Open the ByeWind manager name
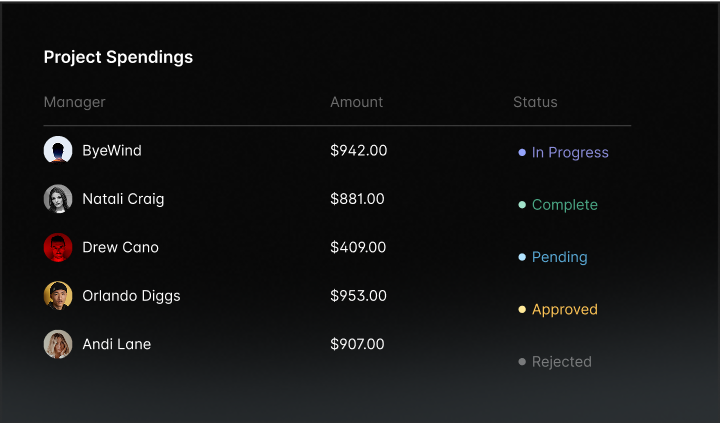Viewport: 720px width, 423px height. coord(112,150)
